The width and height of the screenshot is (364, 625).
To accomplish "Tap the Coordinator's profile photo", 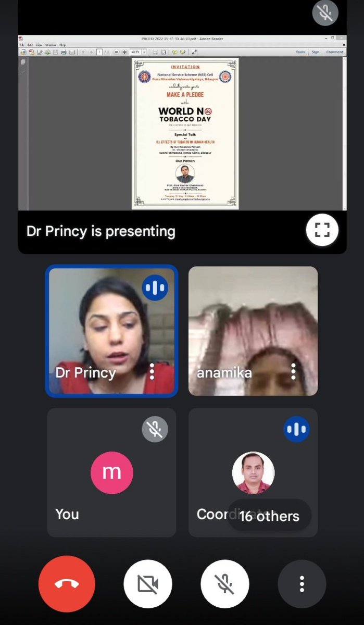I will click(x=253, y=472).
